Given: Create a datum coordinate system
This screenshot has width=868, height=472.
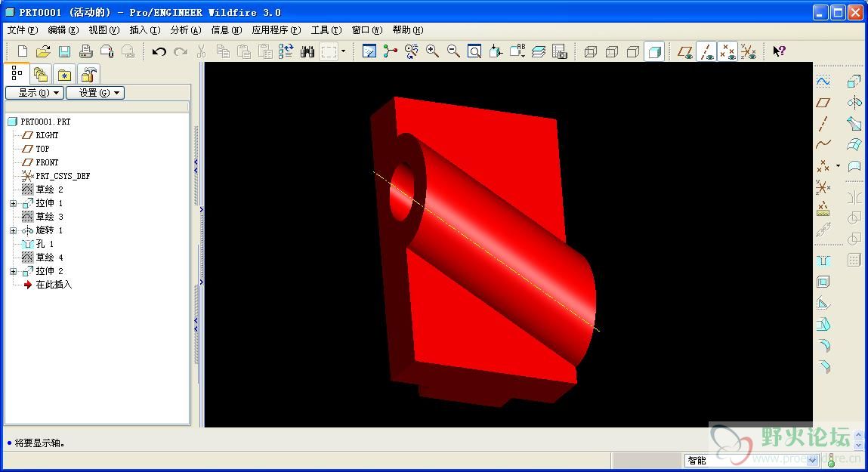Looking at the screenshot, I should (823, 187).
